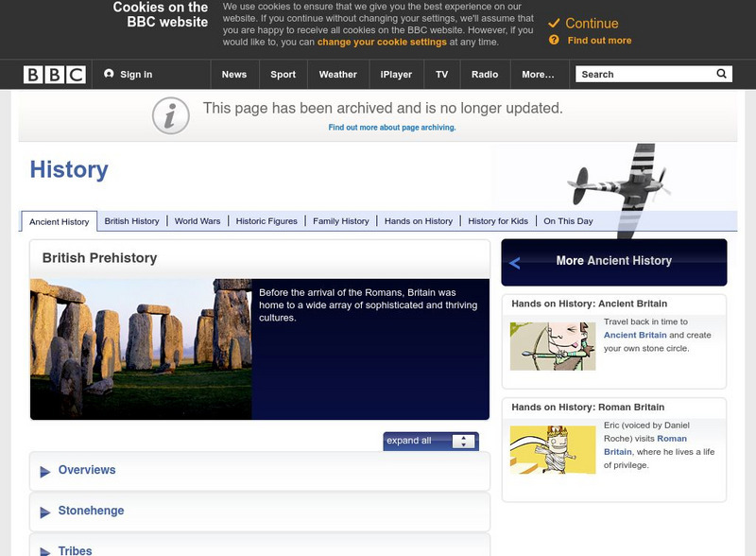Viewport: 756px width, 556px height.
Task: Click the Overviews heading link
Action: click(87, 470)
